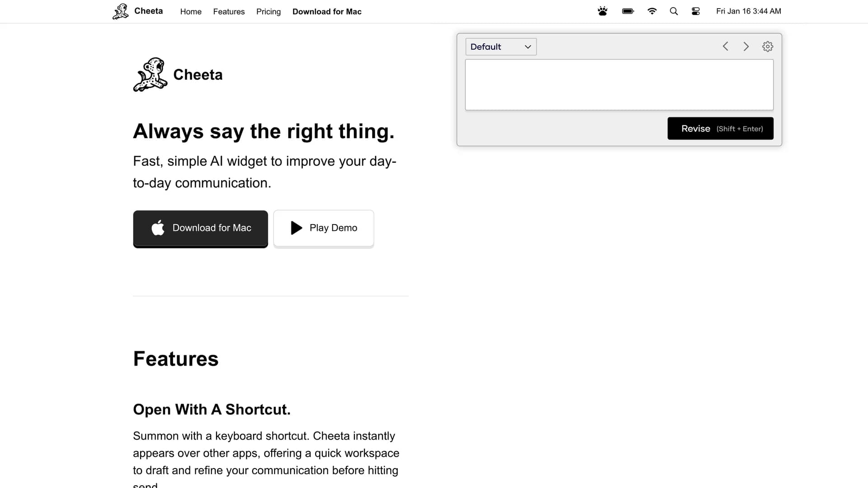Screen dimensions: 868x488
Task: Click the Fast, simple AI widget tagline
Action: tap(264, 172)
